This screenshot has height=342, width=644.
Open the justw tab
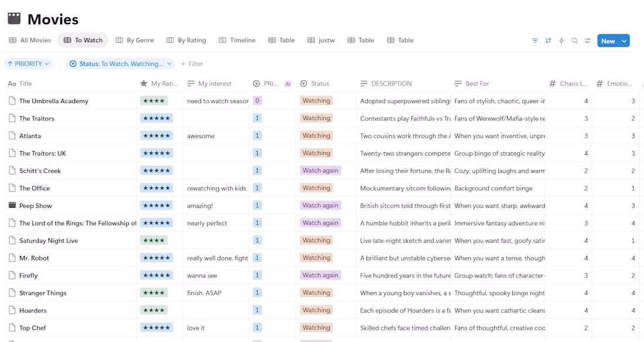coord(321,40)
